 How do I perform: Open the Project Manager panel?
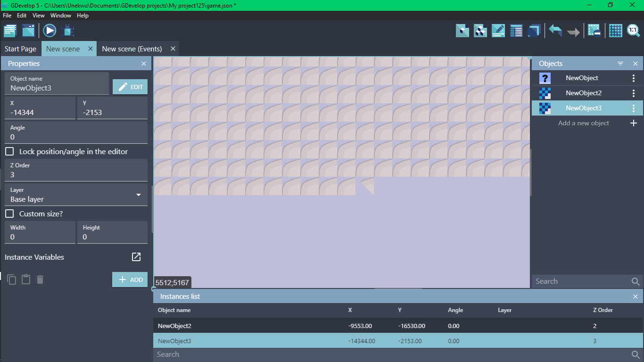(10, 30)
